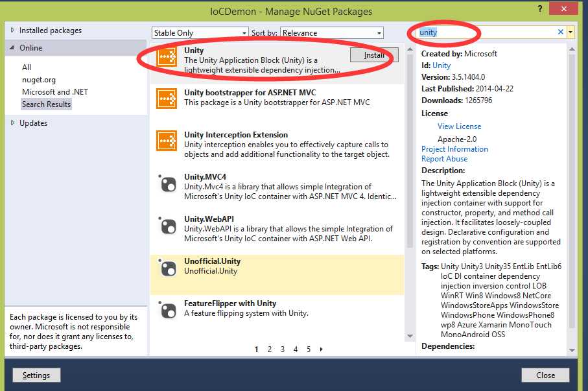Image resolution: width=588 pixels, height=391 pixels.
Task: Click the Report Abuse link
Action: 444,159
